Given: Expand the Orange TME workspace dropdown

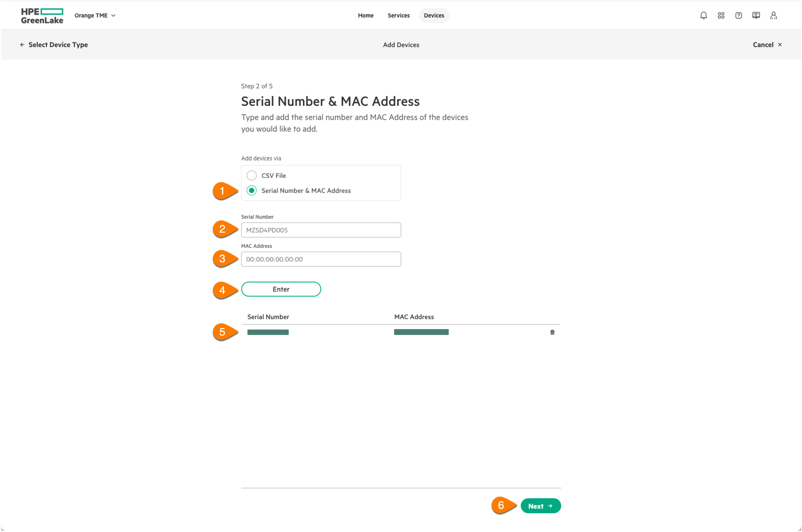Looking at the screenshot, I should point(95,15).
